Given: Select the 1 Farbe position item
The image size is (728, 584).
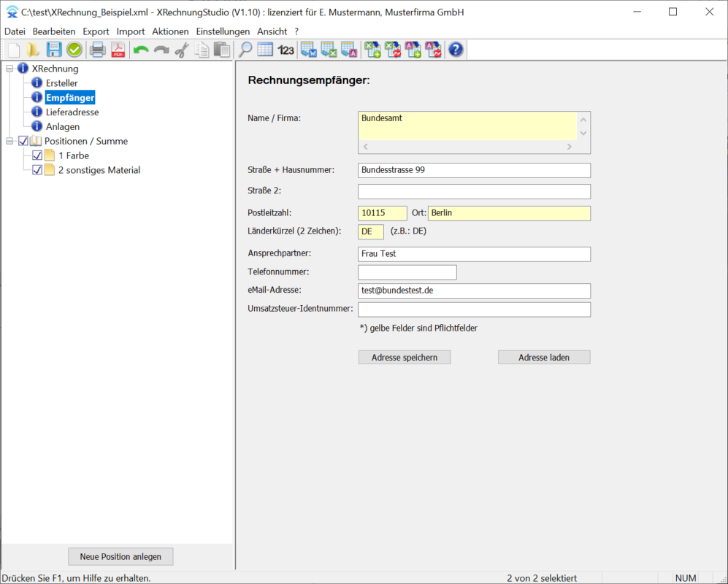Looking at the screenshot, I should [74, 155].
